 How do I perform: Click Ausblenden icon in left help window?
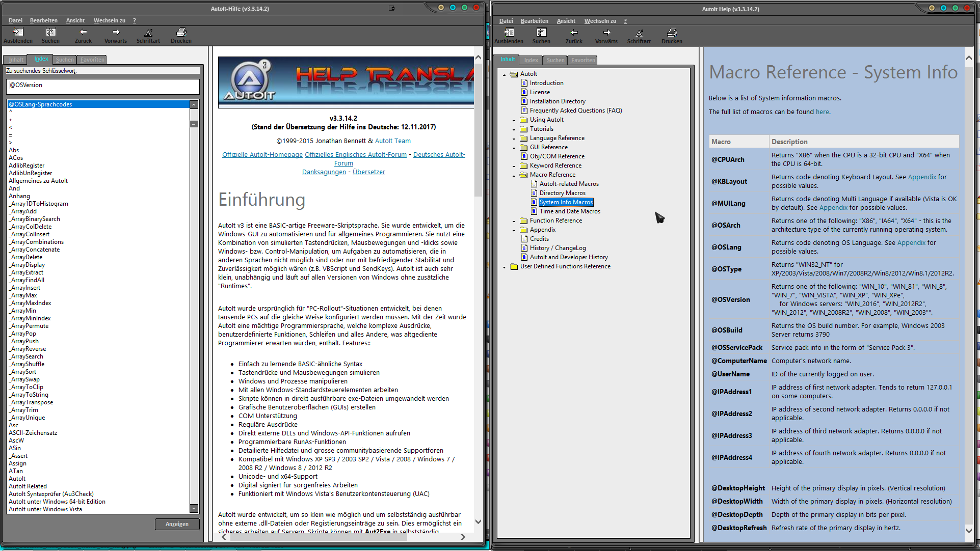(18, 33)
